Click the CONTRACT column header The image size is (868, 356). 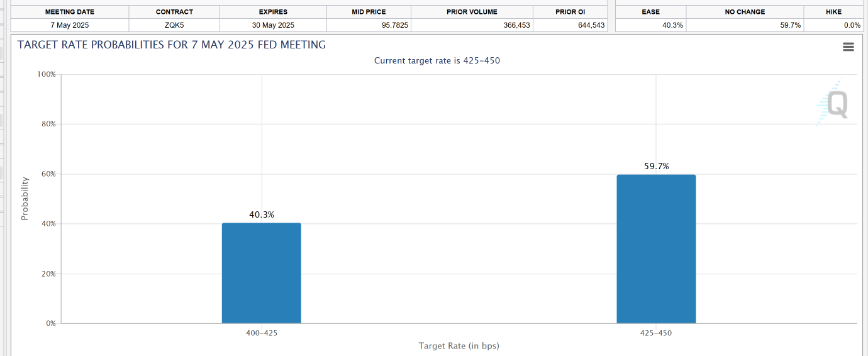pyautogui.click(x=174, y=12)
